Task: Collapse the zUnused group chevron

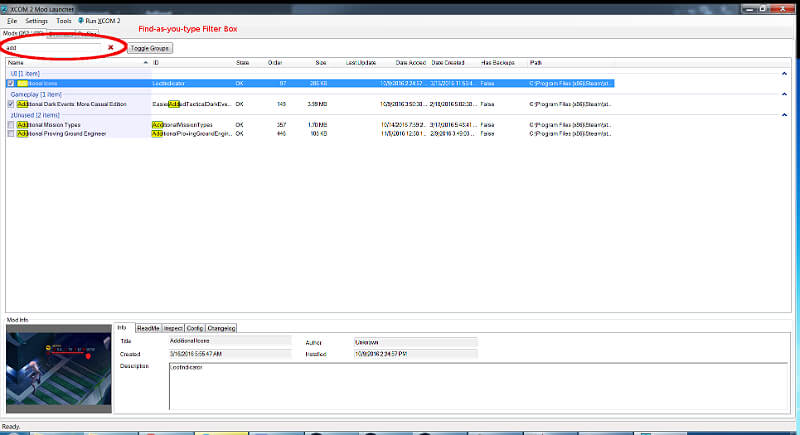Action: [x=783, y=116]
